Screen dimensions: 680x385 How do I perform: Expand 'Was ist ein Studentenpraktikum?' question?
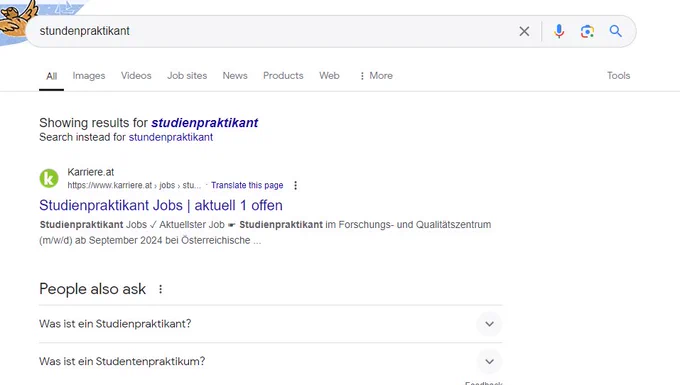pos(271,361)
